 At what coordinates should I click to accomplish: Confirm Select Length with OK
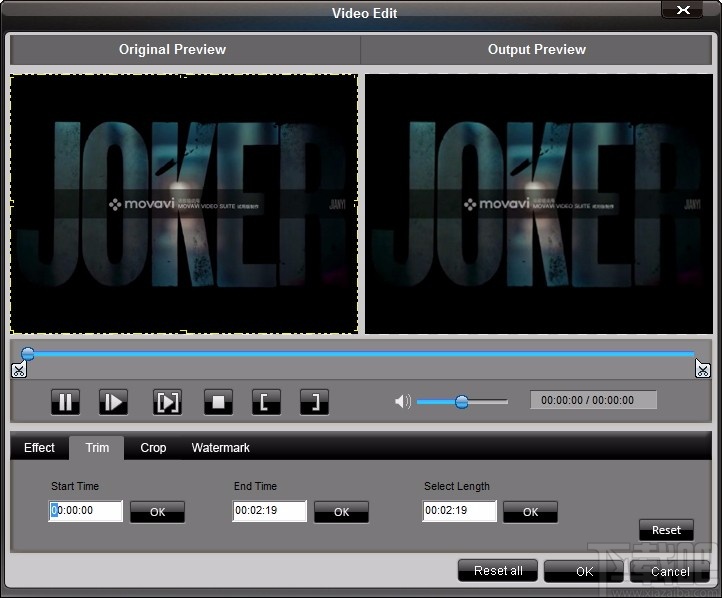click(530, 512)
